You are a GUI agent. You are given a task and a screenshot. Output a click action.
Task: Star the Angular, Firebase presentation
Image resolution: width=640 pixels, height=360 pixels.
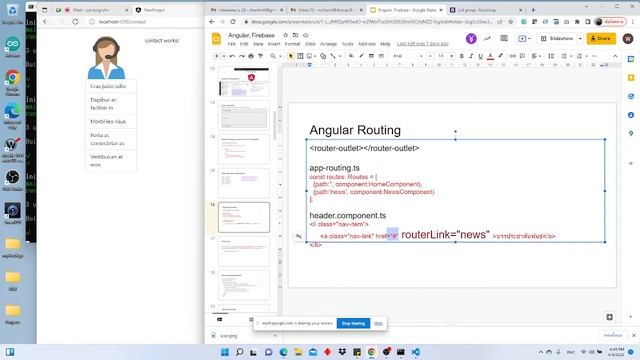285,35
